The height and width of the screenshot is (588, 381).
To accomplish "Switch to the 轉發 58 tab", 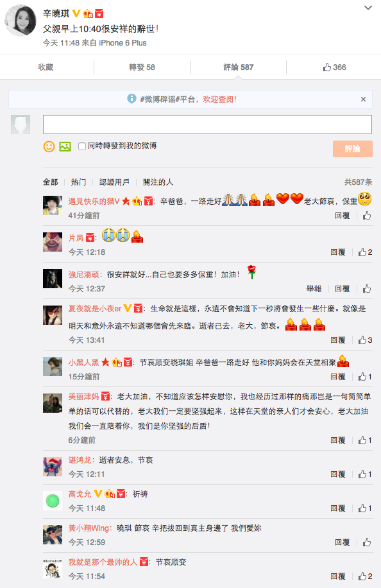I will [x=142, y=67].
